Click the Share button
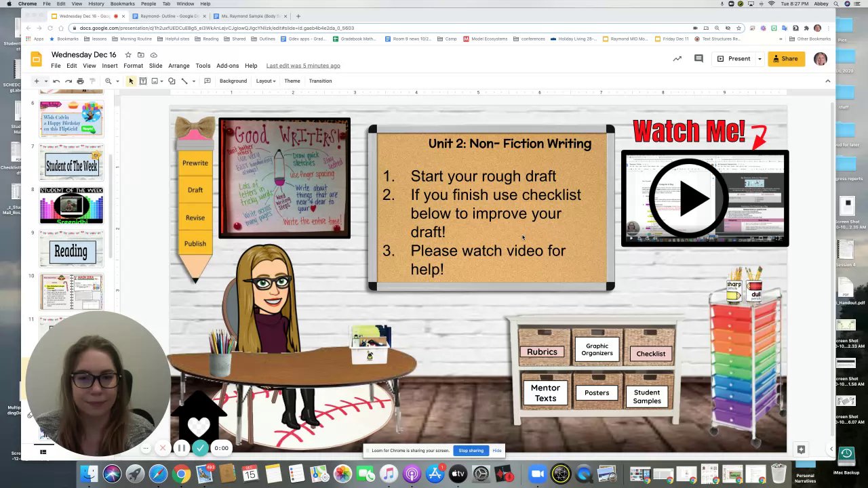This screenshot has width=868, height=488. pyautogui.click(x=785, y=59)
